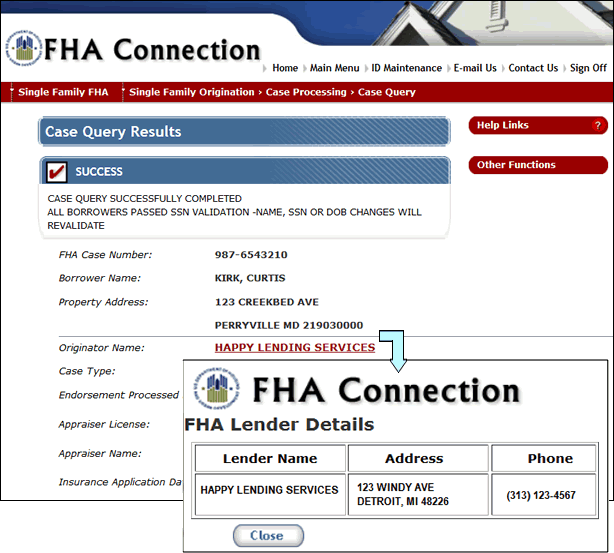
Task: Open ID Maintenance navigation link
Action: point(406,68)
